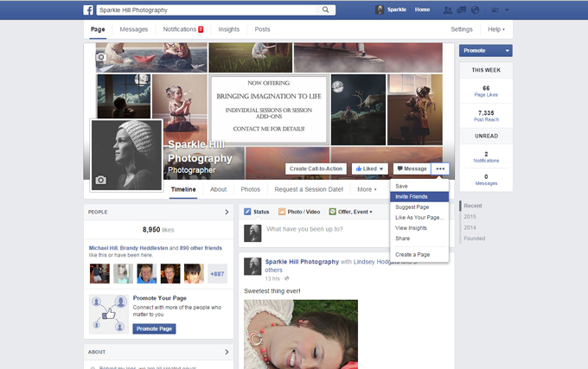Choose Suggest Page from the menu
588x369 pixels.
[x=419, y=207]
